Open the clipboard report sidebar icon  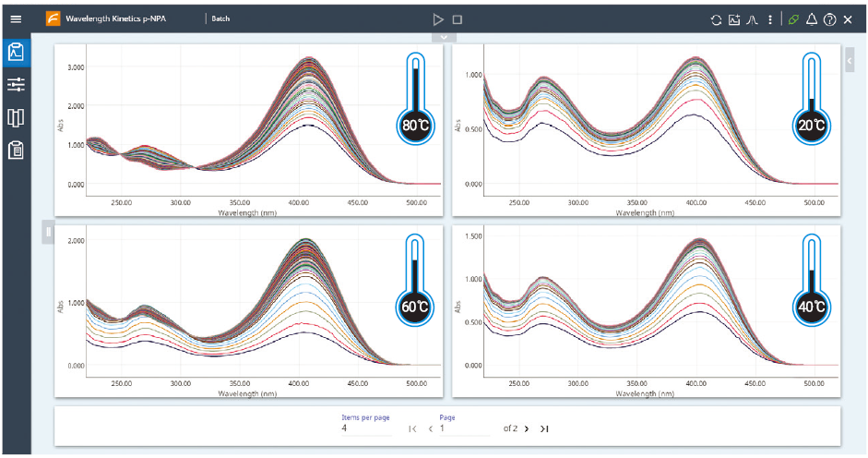[16, 150]
